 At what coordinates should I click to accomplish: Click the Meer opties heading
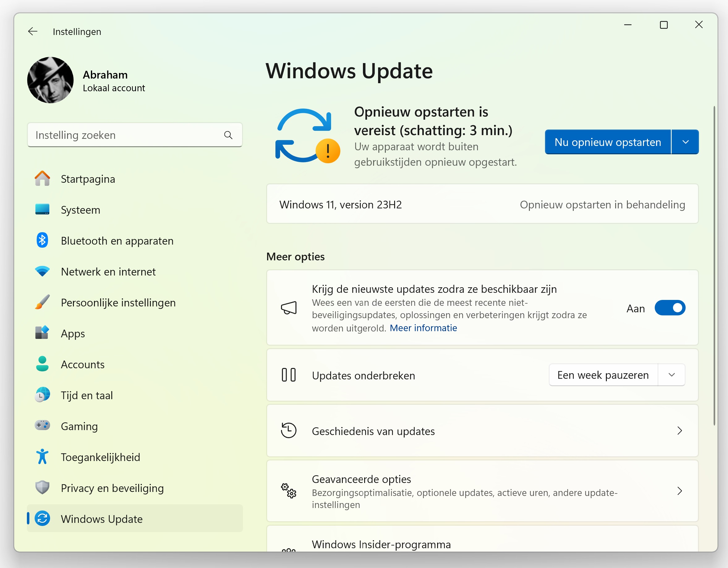pos(295,256)
